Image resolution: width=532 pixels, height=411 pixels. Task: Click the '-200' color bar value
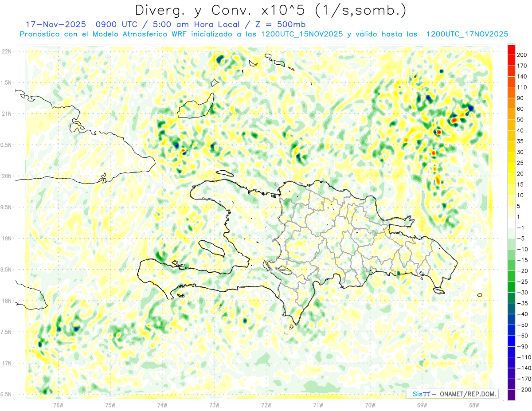pos(524,389)
